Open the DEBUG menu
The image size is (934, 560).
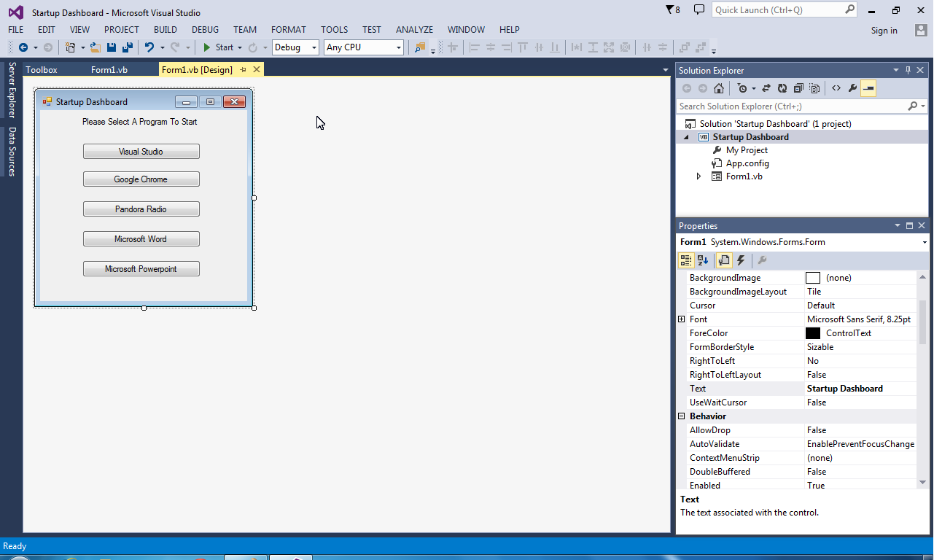[205, 30]
